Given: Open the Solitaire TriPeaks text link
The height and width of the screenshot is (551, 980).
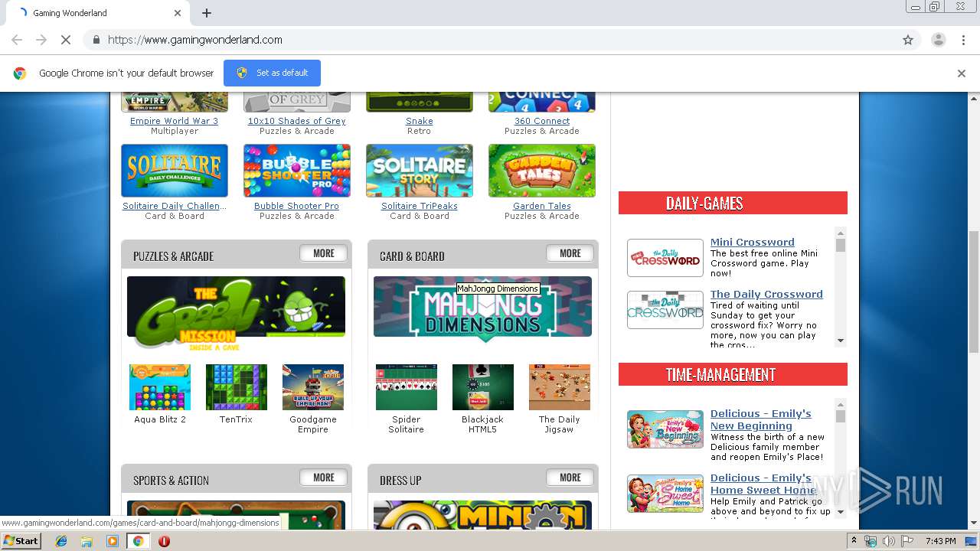Looking at the screenshot, I should pyautogui.click(x=420, y=206).
